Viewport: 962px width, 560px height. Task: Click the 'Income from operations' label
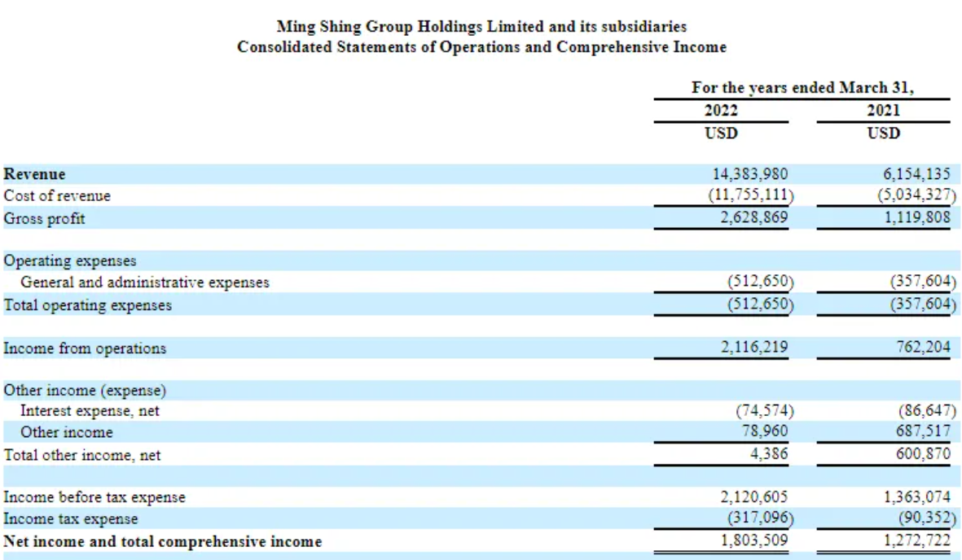(85, 348)
